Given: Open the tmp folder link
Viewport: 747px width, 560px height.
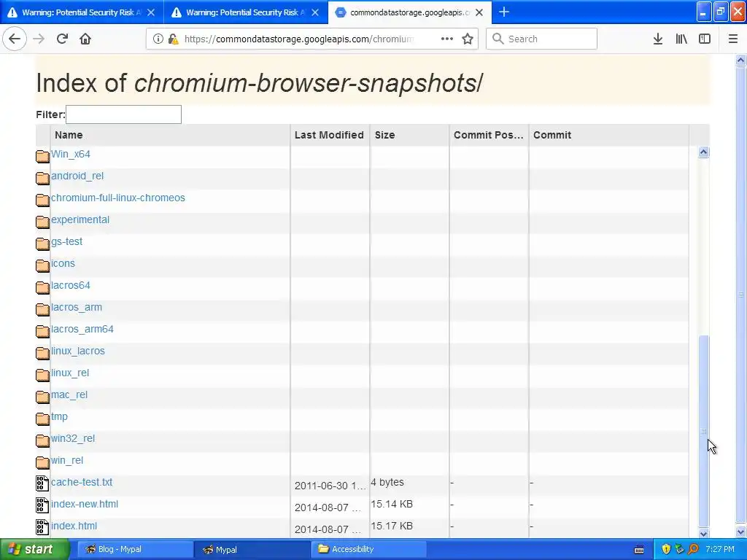Looking at the screenshot, I should click(59, 417).
